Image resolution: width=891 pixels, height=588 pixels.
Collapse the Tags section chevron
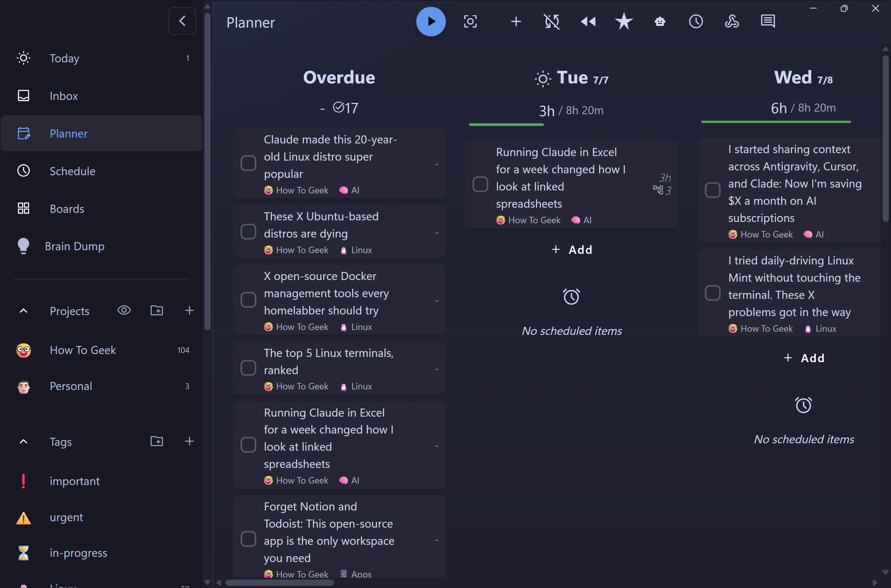point(23,442)
